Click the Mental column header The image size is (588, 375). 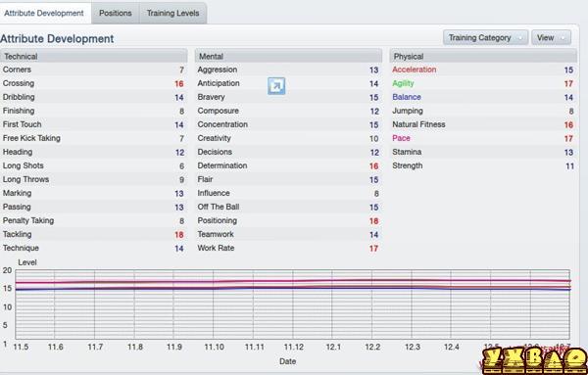click(x=288, y=56)
